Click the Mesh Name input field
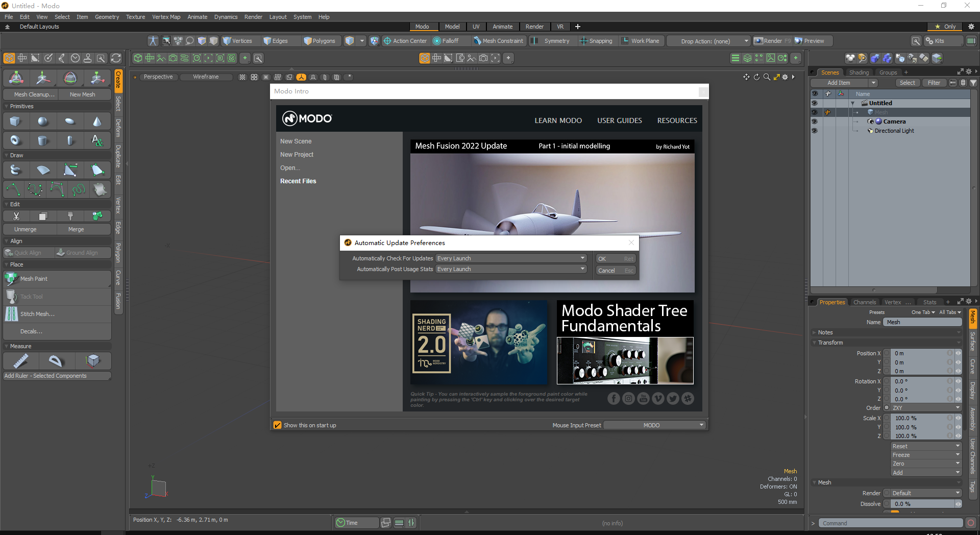 (x=923, y=322)
